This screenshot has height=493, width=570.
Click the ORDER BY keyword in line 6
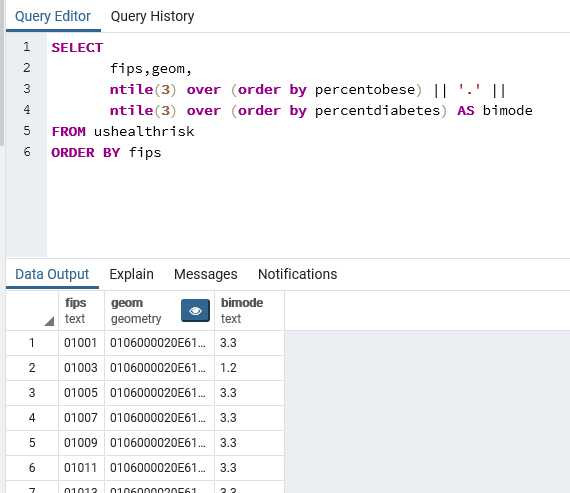(86, 153)
